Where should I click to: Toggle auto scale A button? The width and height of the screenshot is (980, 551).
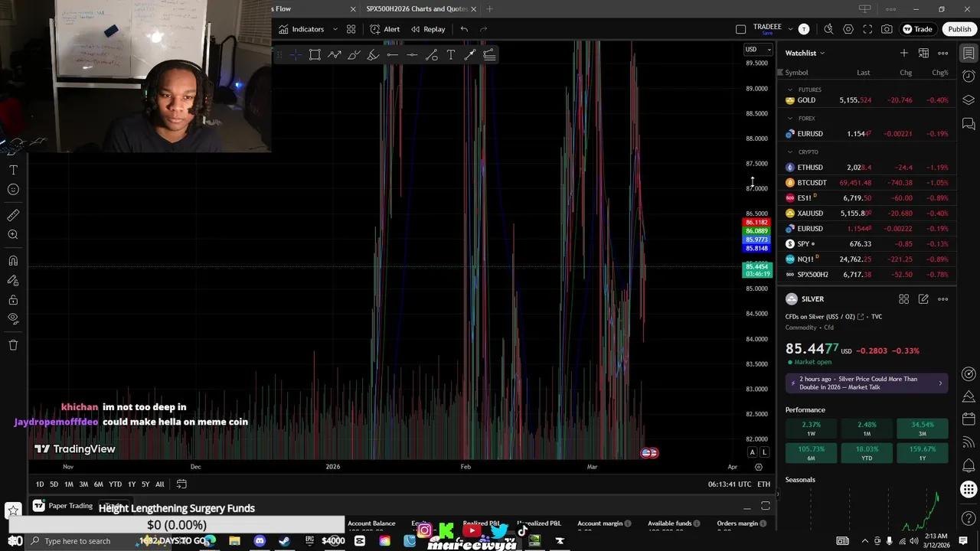[x=752, y=452]
